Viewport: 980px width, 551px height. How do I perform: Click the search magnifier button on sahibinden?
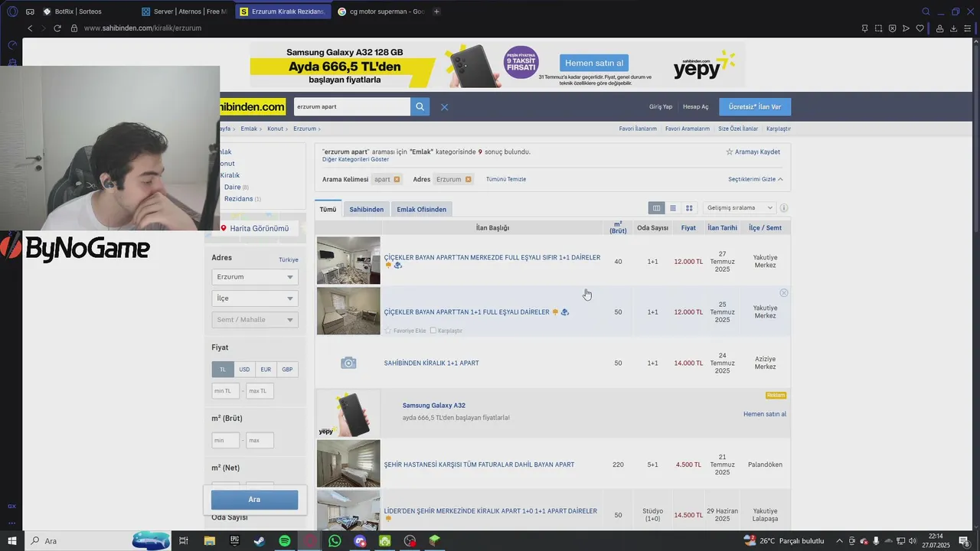(x=420, y=106)
